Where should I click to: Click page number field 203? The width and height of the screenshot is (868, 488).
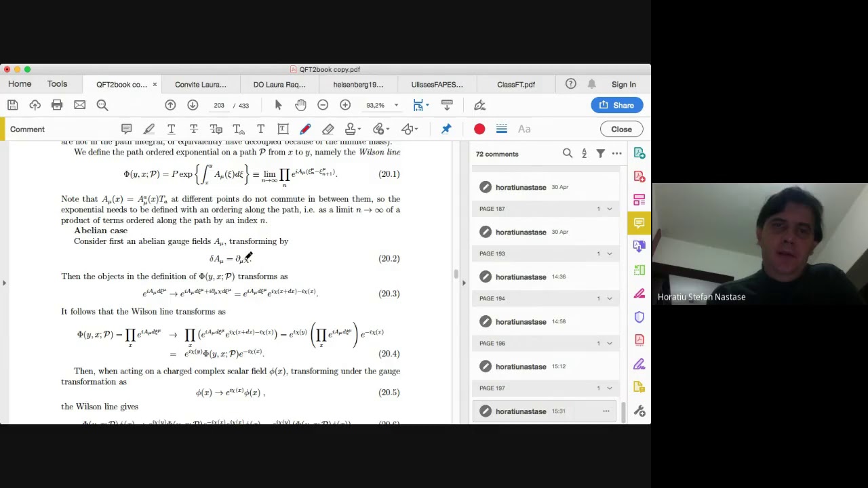pos(218,105)
